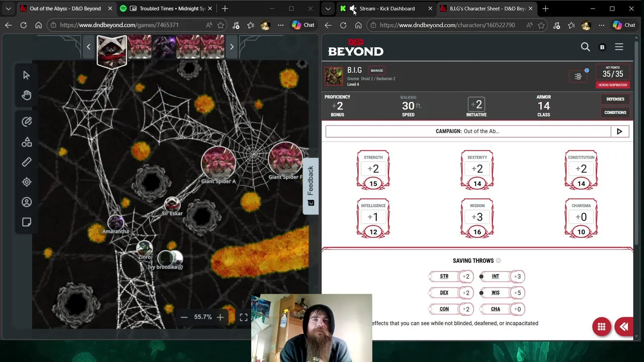Activate the ping target tool
Viewport: 644px width, 362px height.
tap(26, 182)
